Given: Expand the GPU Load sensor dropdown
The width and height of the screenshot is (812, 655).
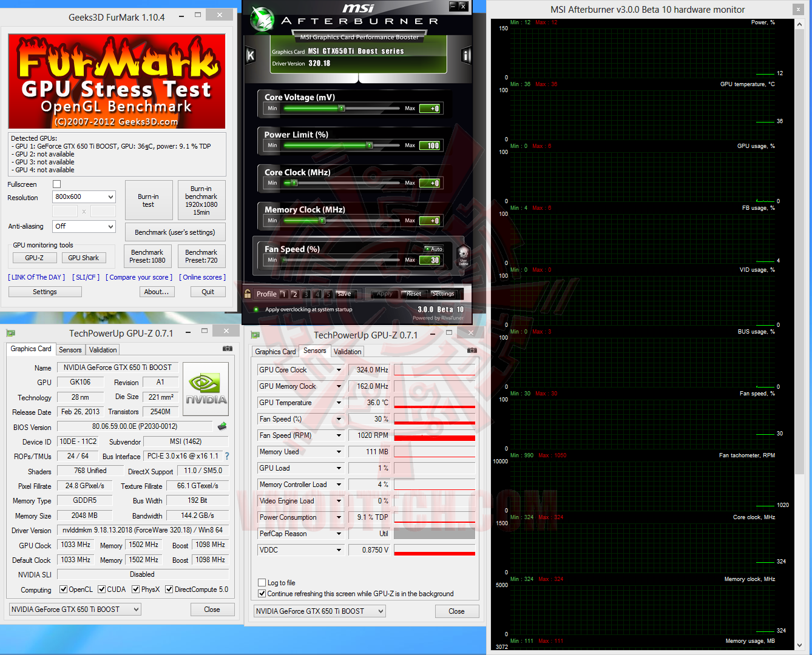Looking at the screenshot, I should (x=339, y=468).
